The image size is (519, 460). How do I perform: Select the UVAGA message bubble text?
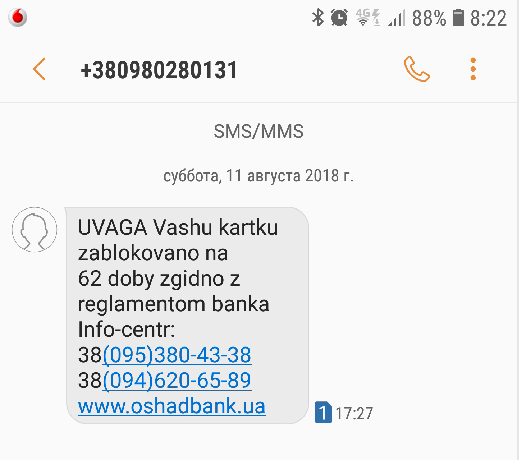point(187,315)
